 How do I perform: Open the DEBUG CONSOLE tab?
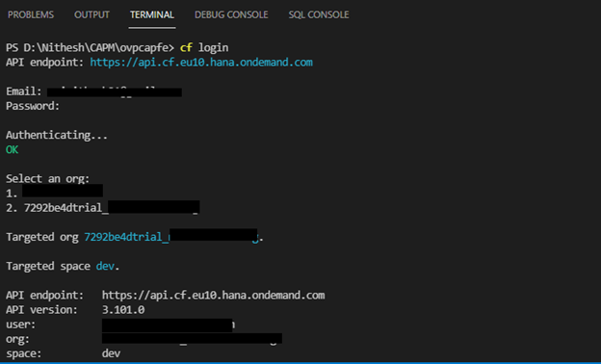[231, 14]
